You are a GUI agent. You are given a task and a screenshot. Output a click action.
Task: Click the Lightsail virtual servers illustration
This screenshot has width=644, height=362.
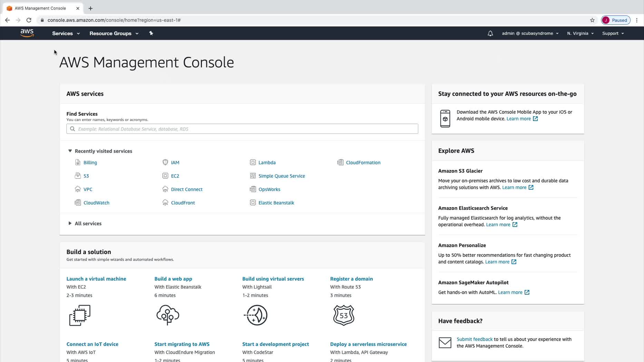256,315
